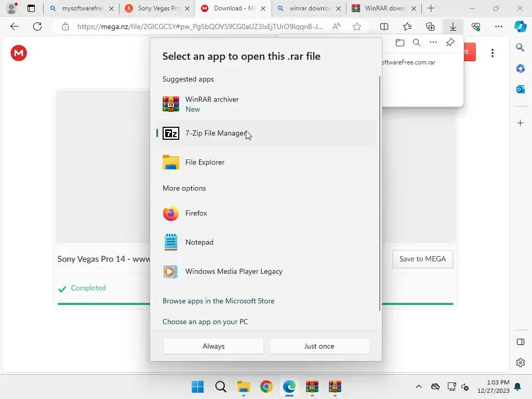Open the clock and date panel
532x399 pixels.
(x=493, y=387)
